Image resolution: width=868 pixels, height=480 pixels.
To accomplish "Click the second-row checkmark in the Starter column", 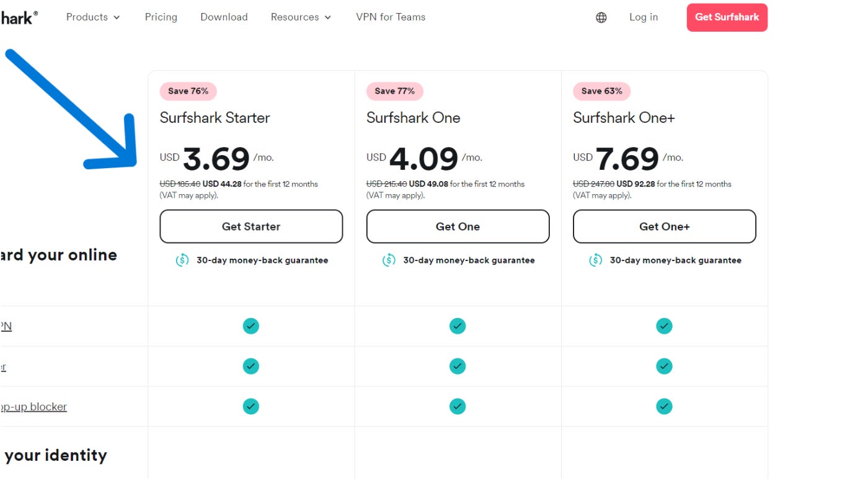I will tap(250, 367).
